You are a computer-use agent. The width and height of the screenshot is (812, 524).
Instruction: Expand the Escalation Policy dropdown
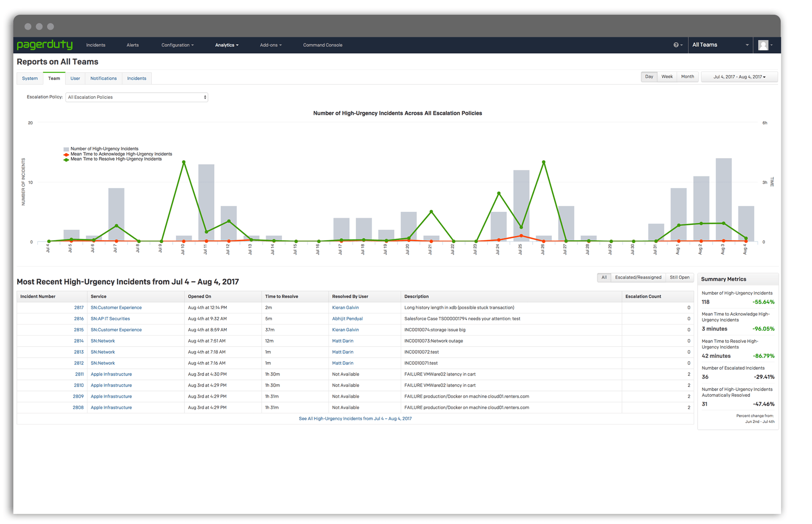137,97
